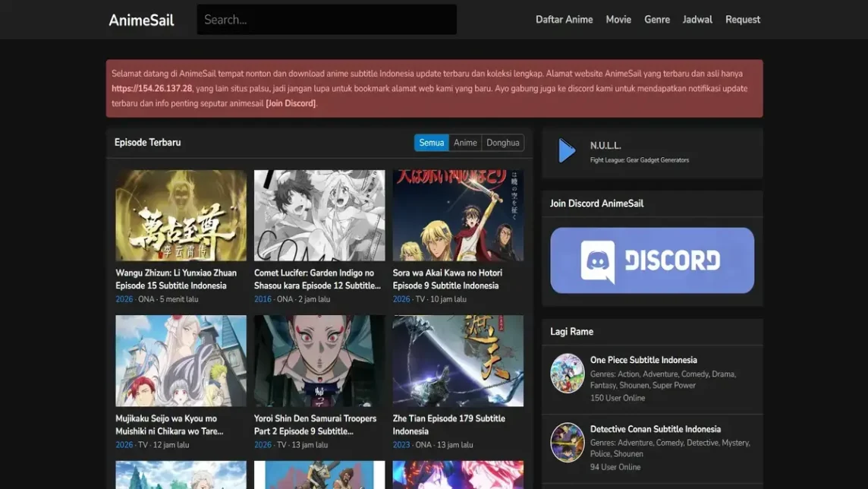Viewport: 868px width, 489px height.
Task: Click 2023 year under Zhe Tian
Action: tap(401, 445)
